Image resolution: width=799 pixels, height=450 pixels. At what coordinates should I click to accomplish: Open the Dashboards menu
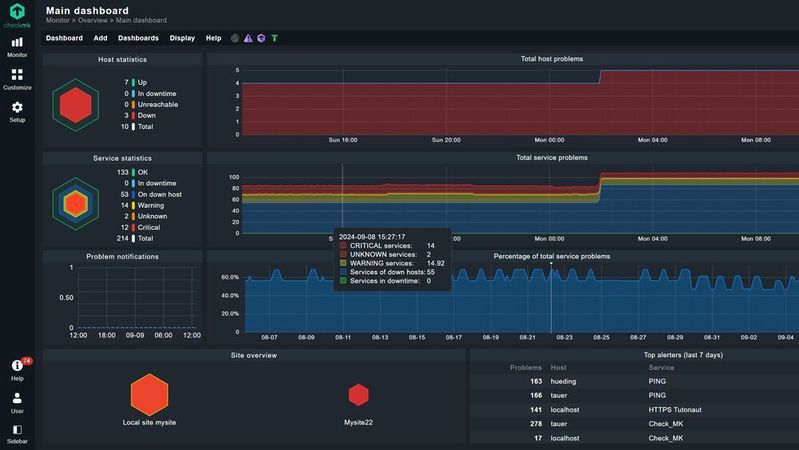tap(138, 38)
